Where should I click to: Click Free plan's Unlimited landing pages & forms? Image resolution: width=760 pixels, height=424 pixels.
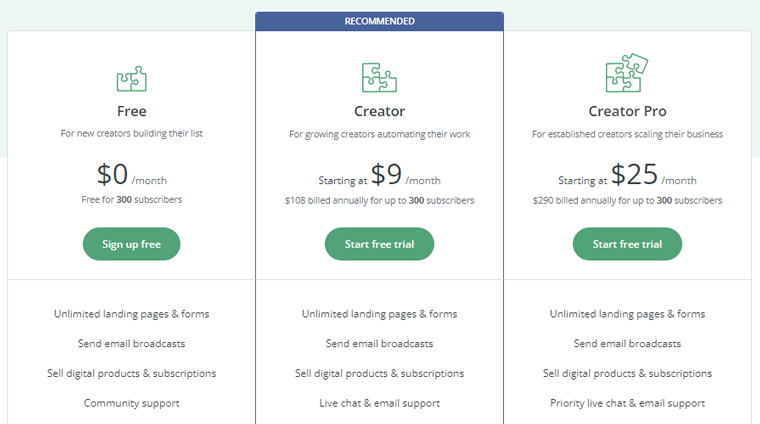click(131, 313)
